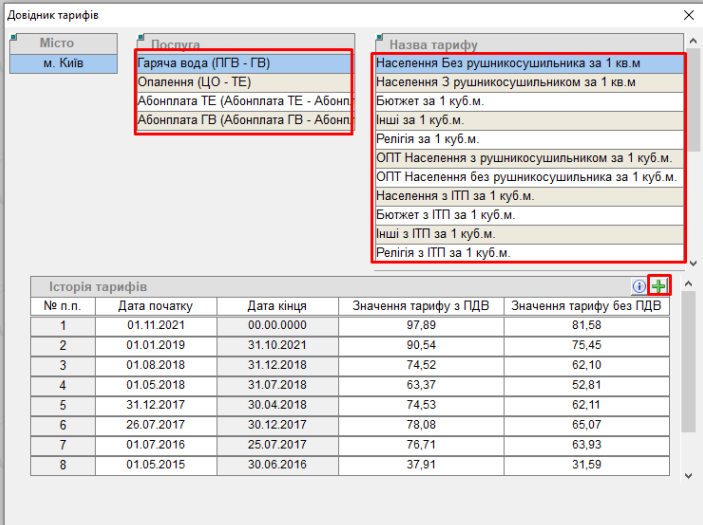Click the small marker icon beside Місто header
Screen dimensions: 703x525
click(x=14, y=38)
